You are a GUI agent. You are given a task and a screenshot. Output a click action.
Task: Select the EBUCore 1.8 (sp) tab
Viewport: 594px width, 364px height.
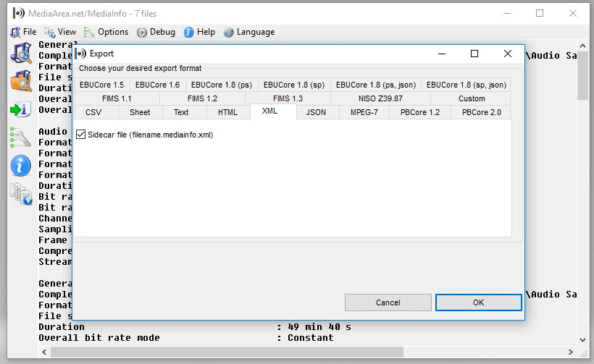tap(294, 85)
